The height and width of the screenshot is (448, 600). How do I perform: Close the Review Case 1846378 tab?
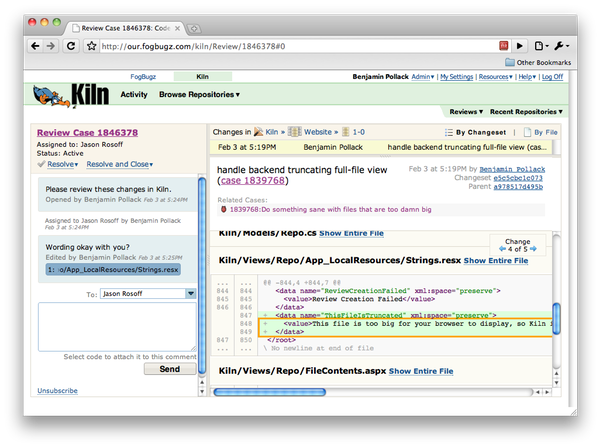(177, 28)
